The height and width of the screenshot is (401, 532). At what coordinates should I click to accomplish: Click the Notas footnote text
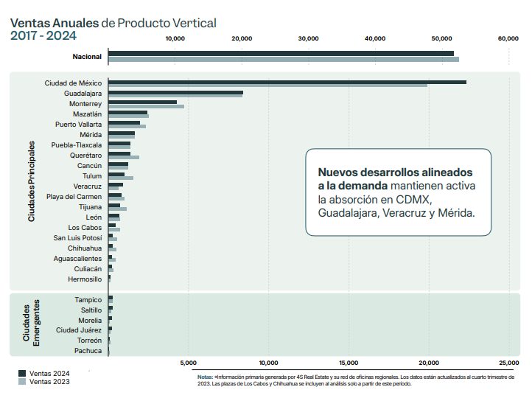click(x=354, y=380)
